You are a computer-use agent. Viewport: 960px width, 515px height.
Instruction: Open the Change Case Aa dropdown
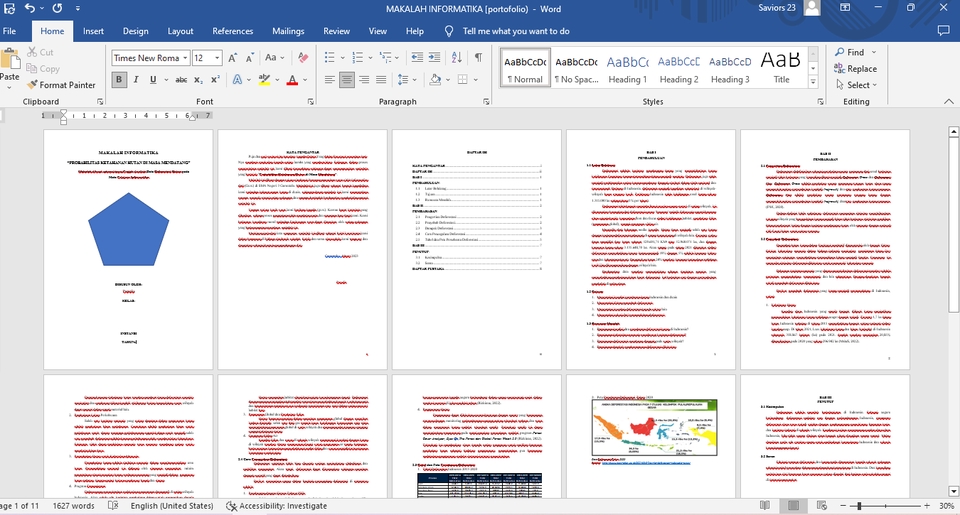(274, 58)
